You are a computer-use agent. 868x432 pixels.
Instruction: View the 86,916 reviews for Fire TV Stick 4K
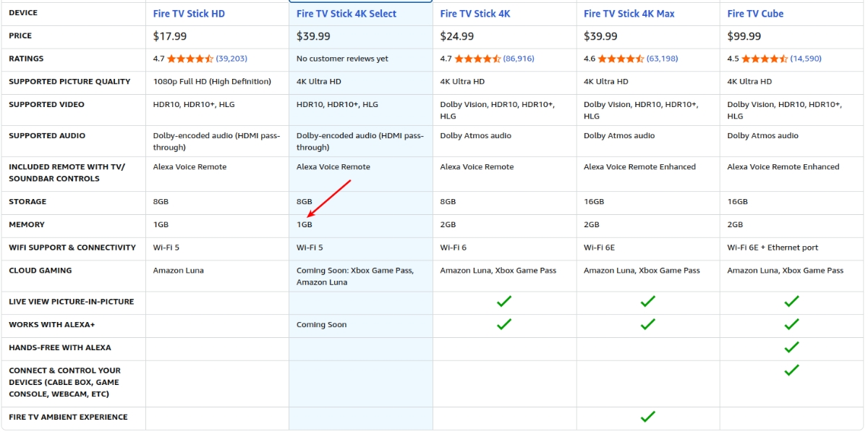(519, 59)
